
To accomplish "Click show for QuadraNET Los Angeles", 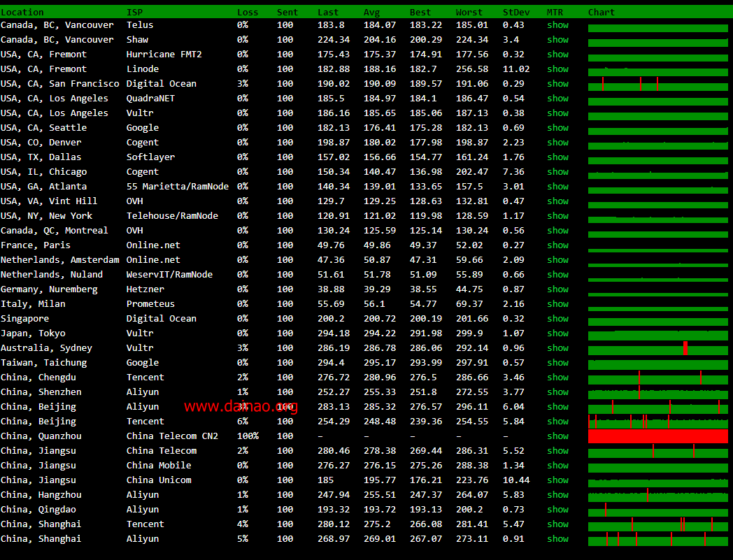I will [557, 99].
